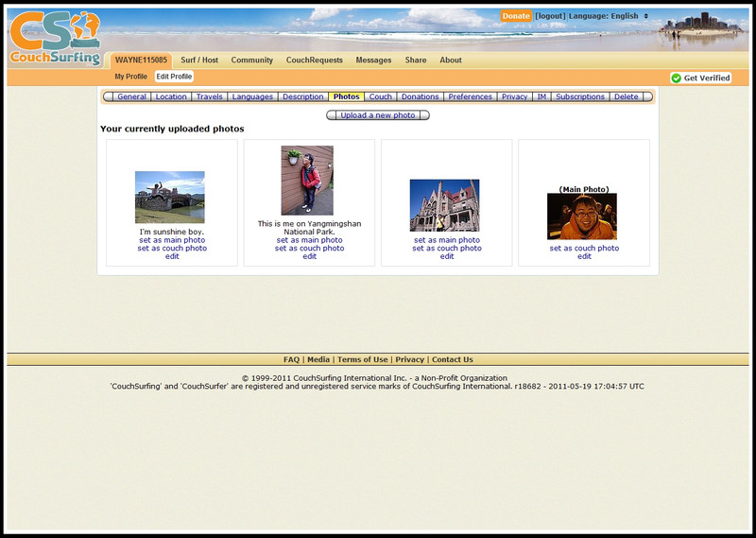Click the CouchSurfing logo
This screenshot has height=538, width=756.
coord(56,39)
